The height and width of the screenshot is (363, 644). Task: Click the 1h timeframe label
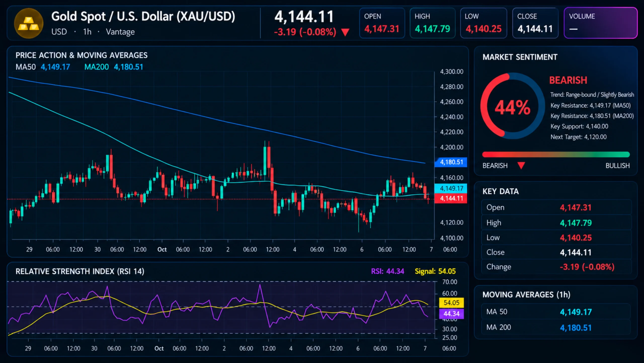(87, 32)
